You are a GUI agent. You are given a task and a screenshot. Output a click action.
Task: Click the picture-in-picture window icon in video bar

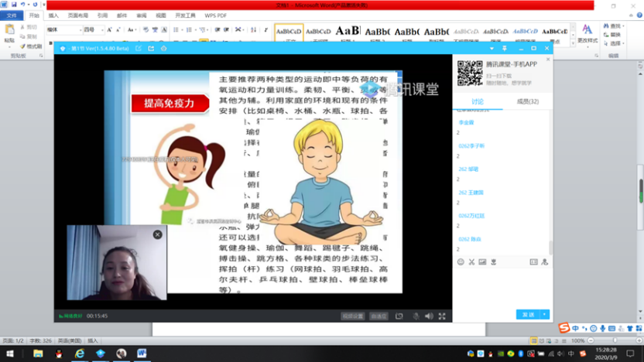(399, 316)
